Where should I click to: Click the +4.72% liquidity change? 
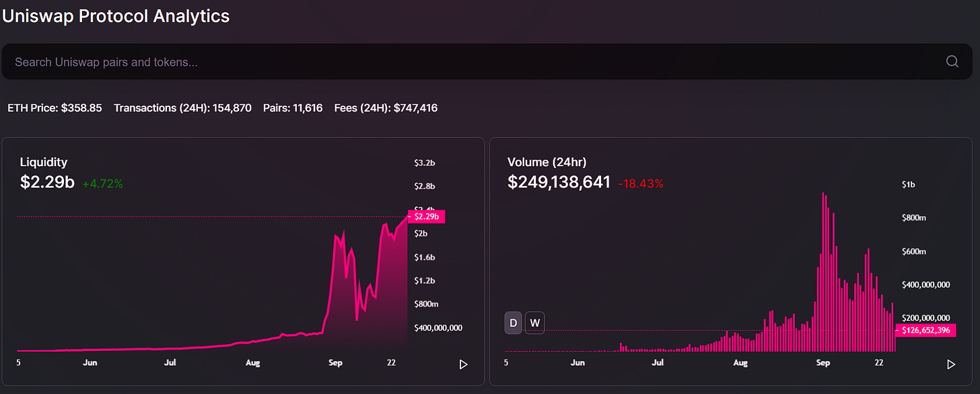[x=103, y=184]
